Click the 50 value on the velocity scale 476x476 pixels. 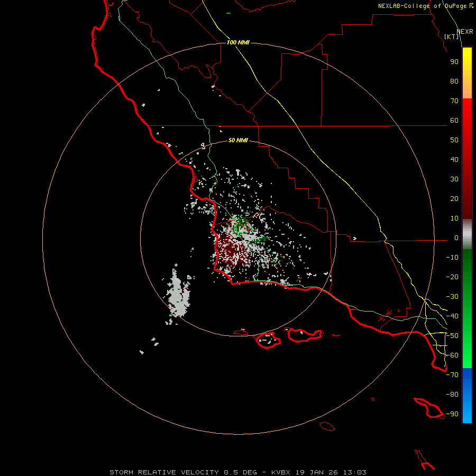coord(454,140)
